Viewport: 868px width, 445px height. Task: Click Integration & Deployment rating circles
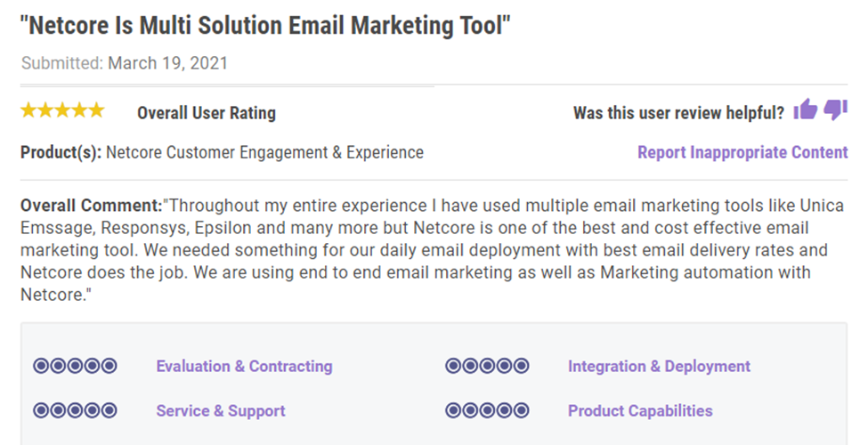[x=487, y=366]
